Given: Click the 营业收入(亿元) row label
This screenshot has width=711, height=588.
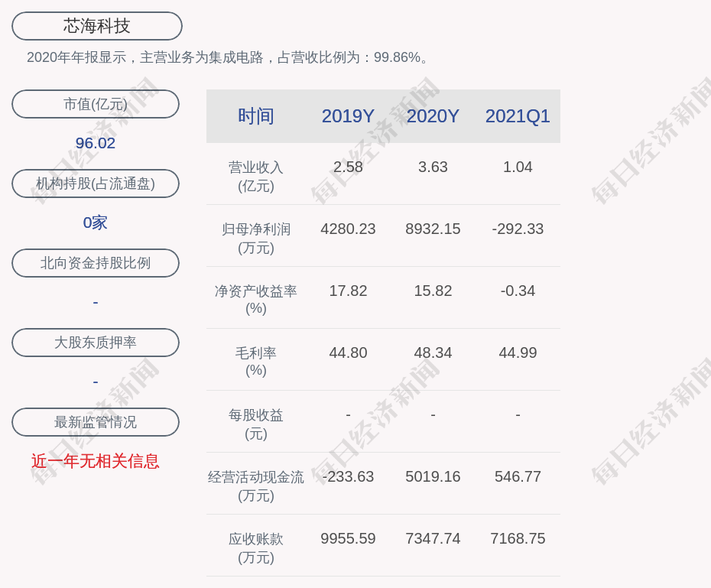Looking at the screenshot, I should [256, 176].
